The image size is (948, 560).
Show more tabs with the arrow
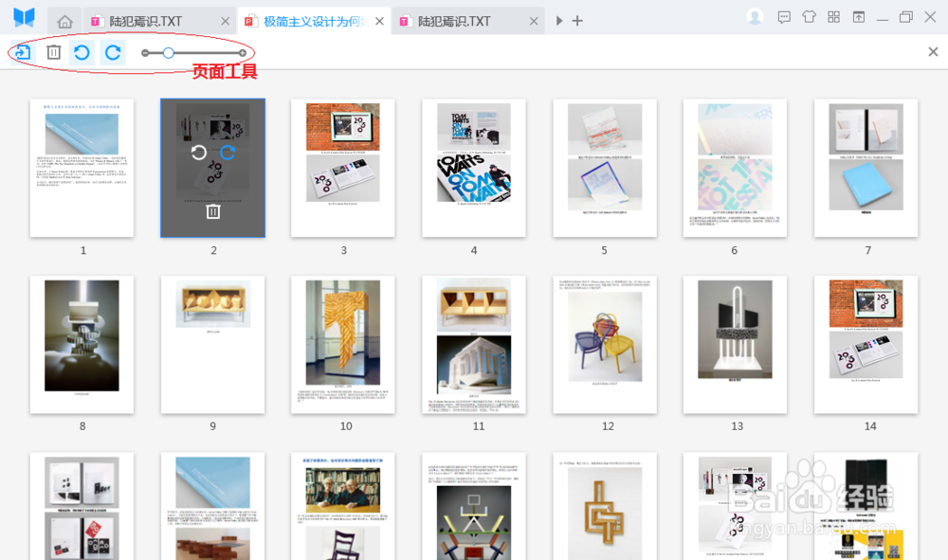pyautogui.click(x=559, y=21)
